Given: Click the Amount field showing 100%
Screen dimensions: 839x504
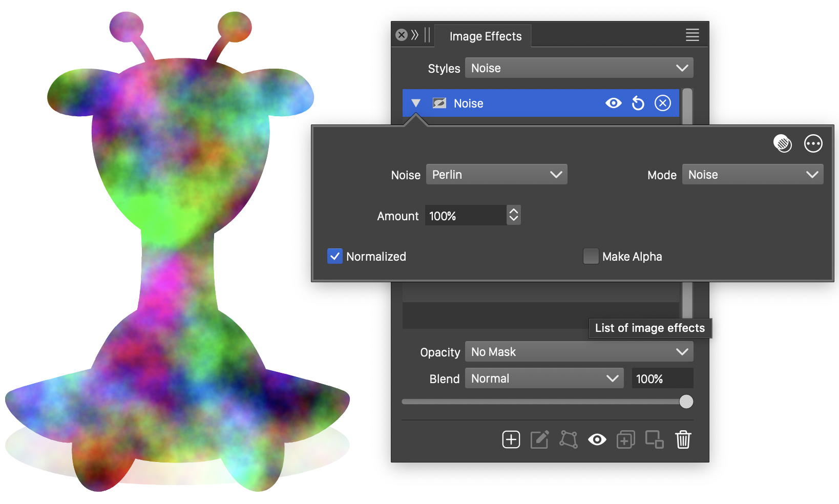Looking at the screenshot, I should (x=466, y=216).
